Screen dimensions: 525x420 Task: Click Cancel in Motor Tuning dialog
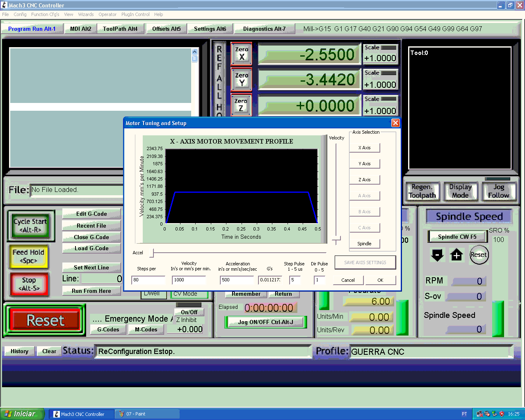pos(348,280)
